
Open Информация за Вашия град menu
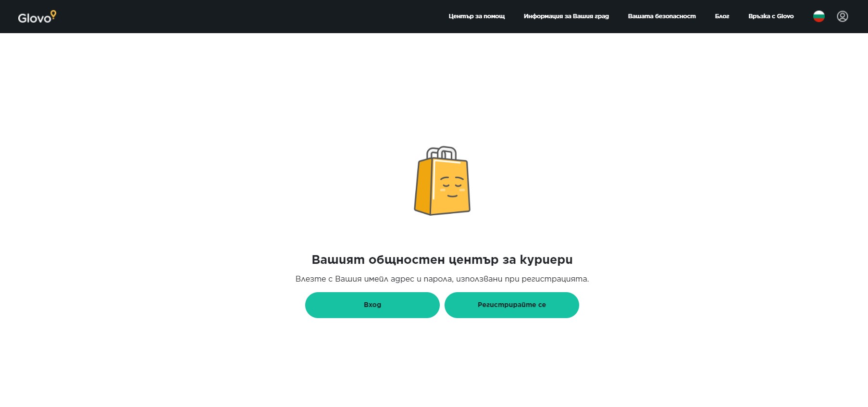(566, 16)
